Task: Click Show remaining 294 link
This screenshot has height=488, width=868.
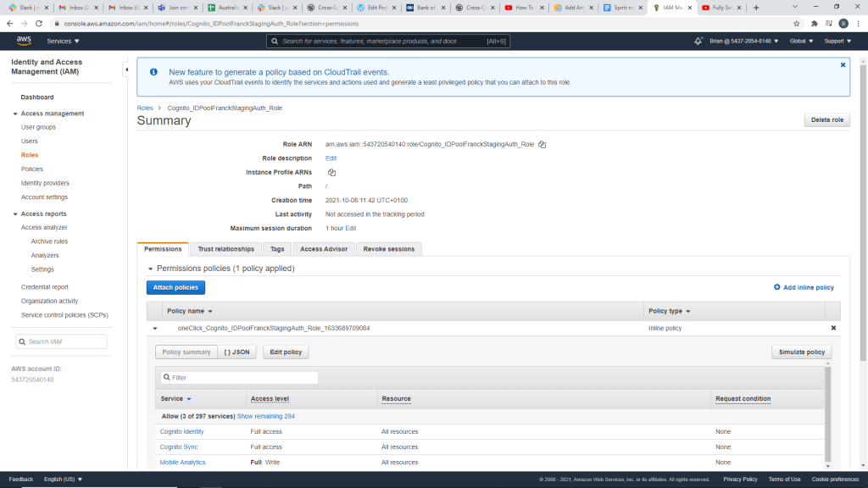Action: [265, 416]
